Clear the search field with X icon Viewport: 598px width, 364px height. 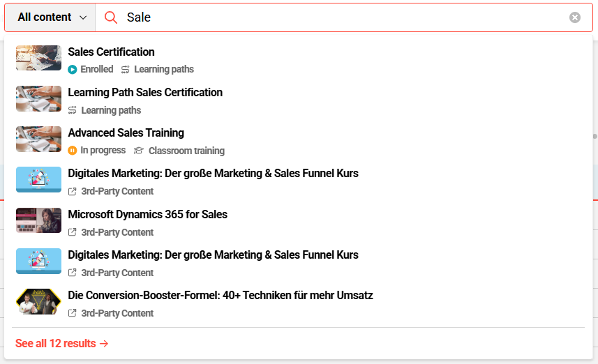pyautogui.click(x=574, y=17)
